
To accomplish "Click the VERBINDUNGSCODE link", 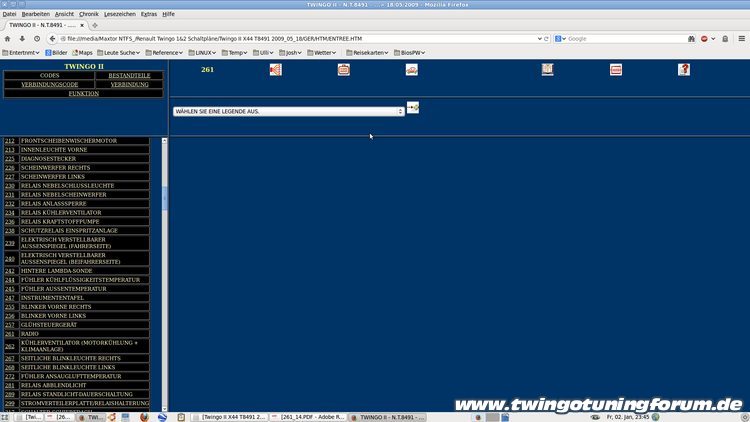I will click(x=49, y=84).
